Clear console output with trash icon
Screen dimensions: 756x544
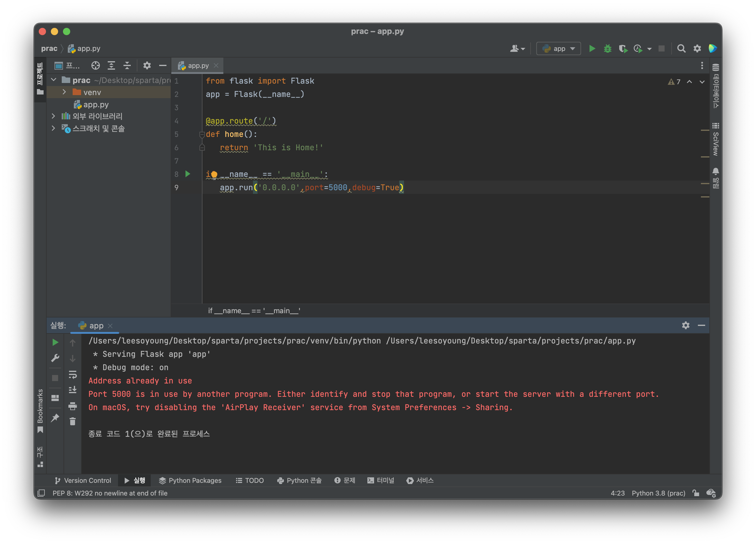point(72,422)
